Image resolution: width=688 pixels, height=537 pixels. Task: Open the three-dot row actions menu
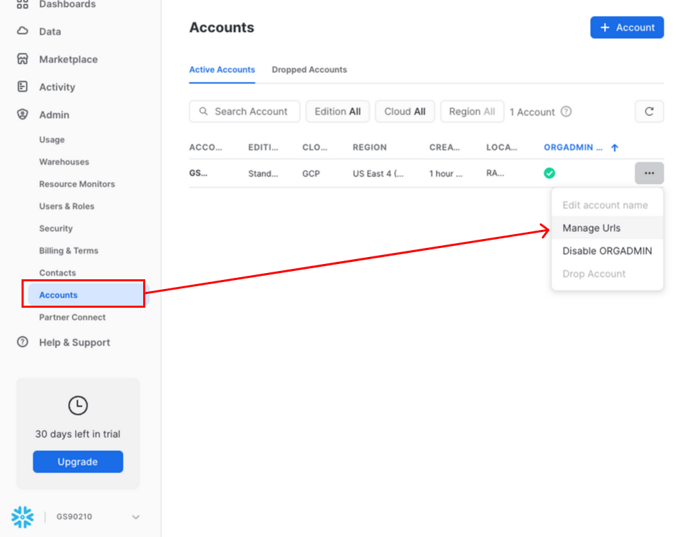[x=649, y=173]
